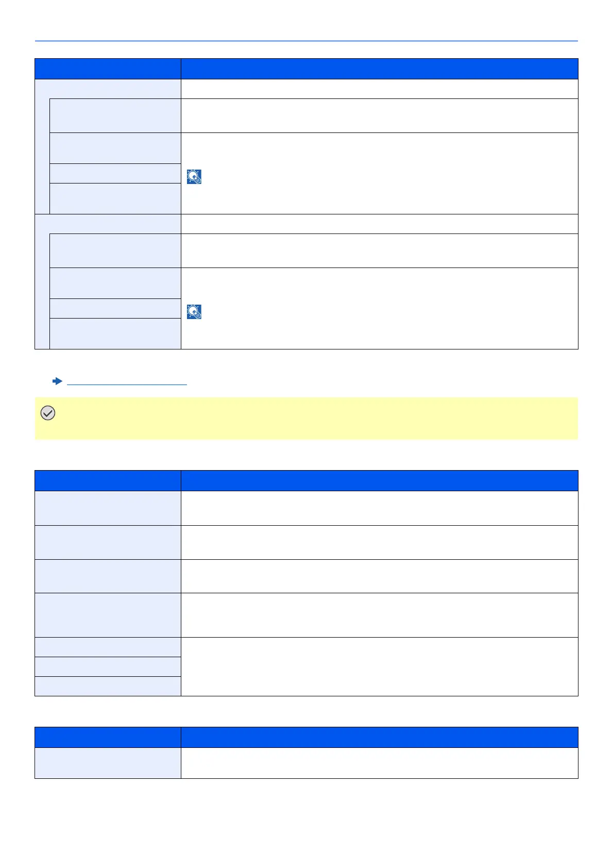
Task: Select the middle table's wide blue header cell
Action: click(x=379, y=480)
